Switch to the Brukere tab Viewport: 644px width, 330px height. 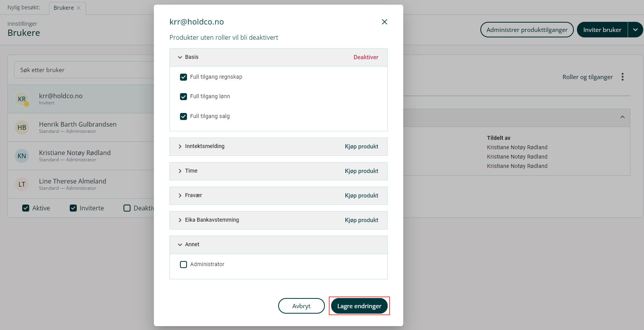(64, 8)
